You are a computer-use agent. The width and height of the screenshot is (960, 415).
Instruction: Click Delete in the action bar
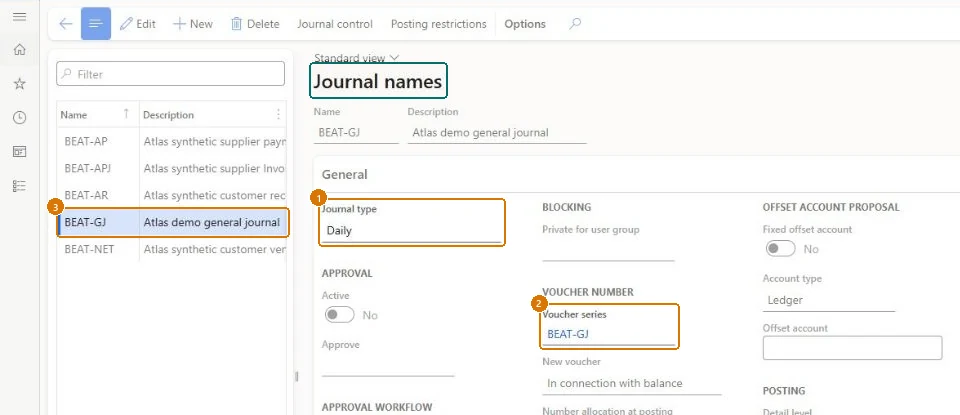pos(255,24)
